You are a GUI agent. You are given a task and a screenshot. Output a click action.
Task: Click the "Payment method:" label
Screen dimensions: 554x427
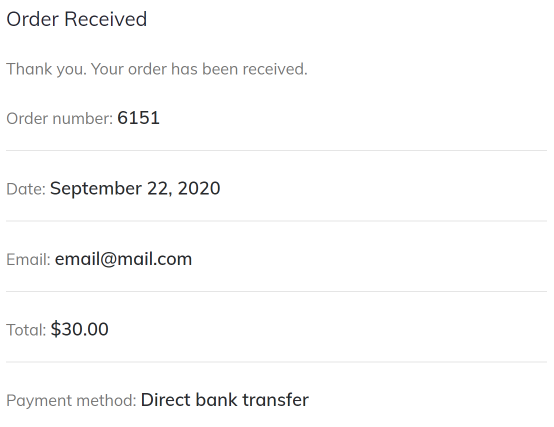(x=71, y=401)
